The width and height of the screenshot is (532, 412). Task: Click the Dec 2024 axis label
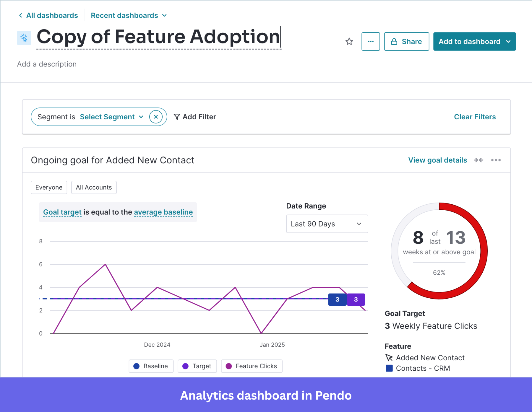[x=157, y=345]
